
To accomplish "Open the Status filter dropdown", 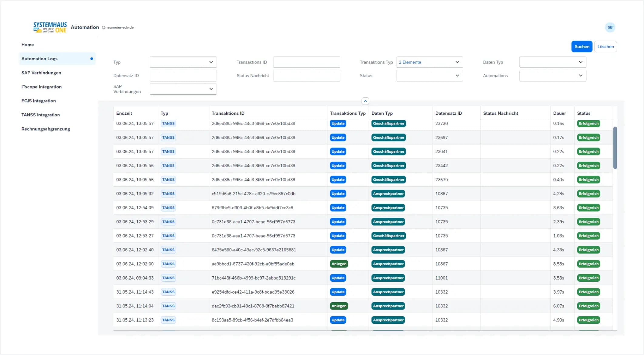I will pos(429,76).
